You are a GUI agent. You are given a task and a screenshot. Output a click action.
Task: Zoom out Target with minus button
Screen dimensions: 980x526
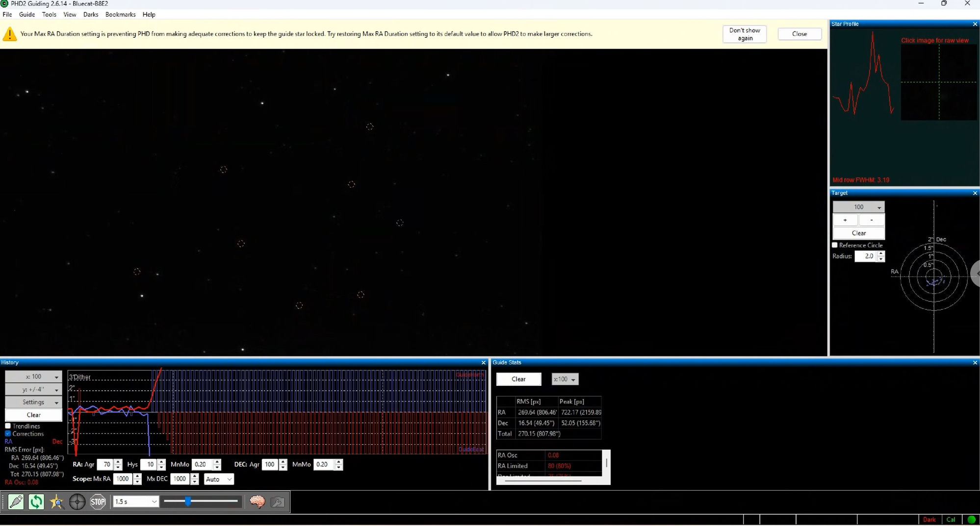click(872, 220)
